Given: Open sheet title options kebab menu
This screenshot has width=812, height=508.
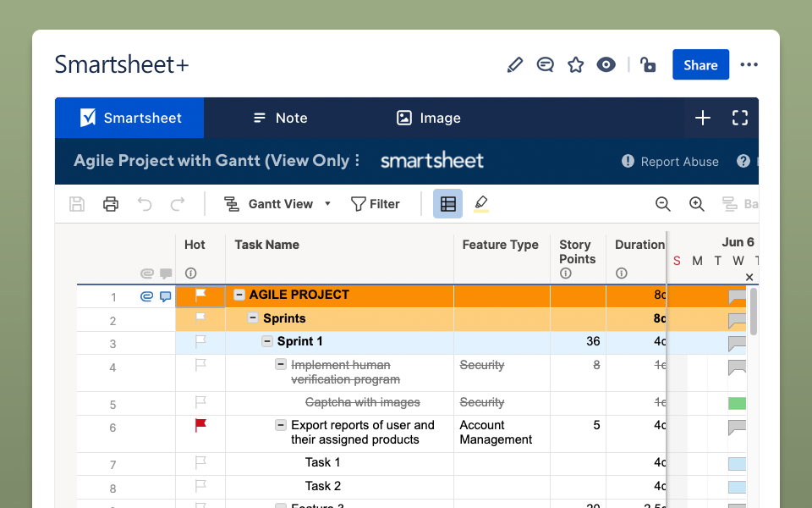Looking at the screenshot, I should [357, 161].
